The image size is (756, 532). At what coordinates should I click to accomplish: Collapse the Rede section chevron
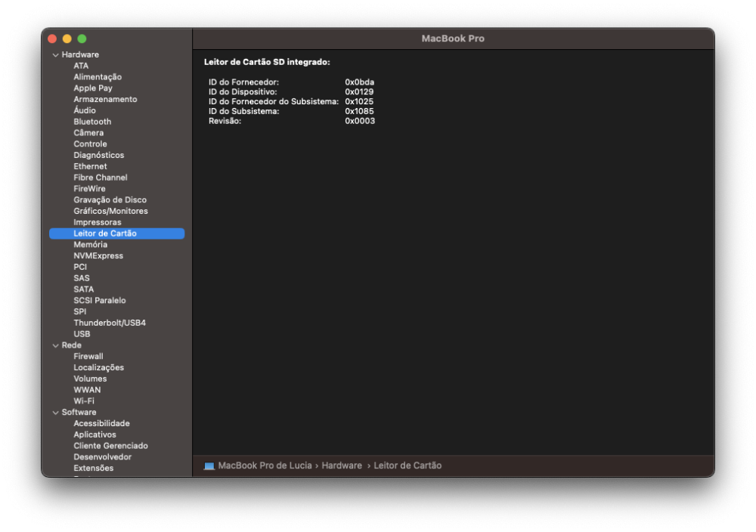click(55, 345)
